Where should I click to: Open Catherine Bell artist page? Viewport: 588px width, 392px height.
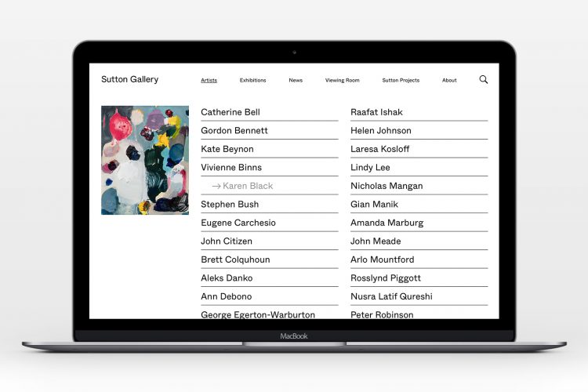230,112
